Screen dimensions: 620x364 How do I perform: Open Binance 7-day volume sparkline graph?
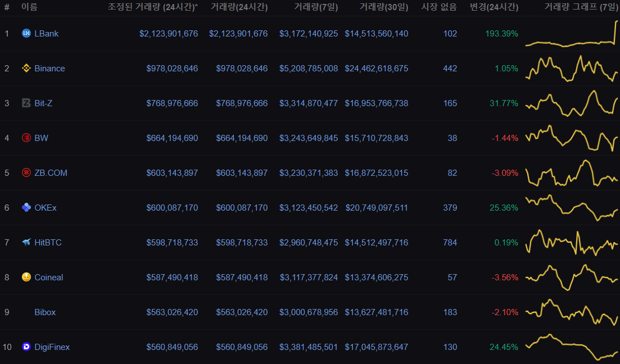[x=571, y=69]
